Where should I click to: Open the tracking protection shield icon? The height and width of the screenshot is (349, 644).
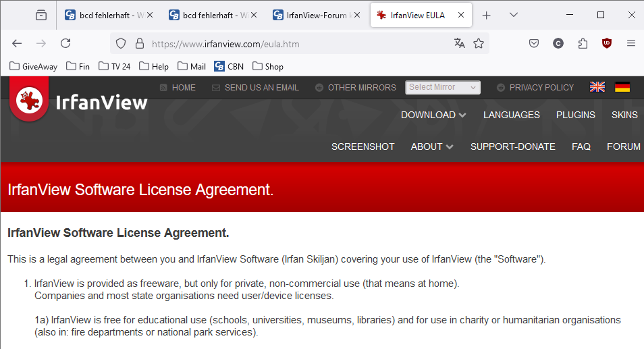click(121, 43)
